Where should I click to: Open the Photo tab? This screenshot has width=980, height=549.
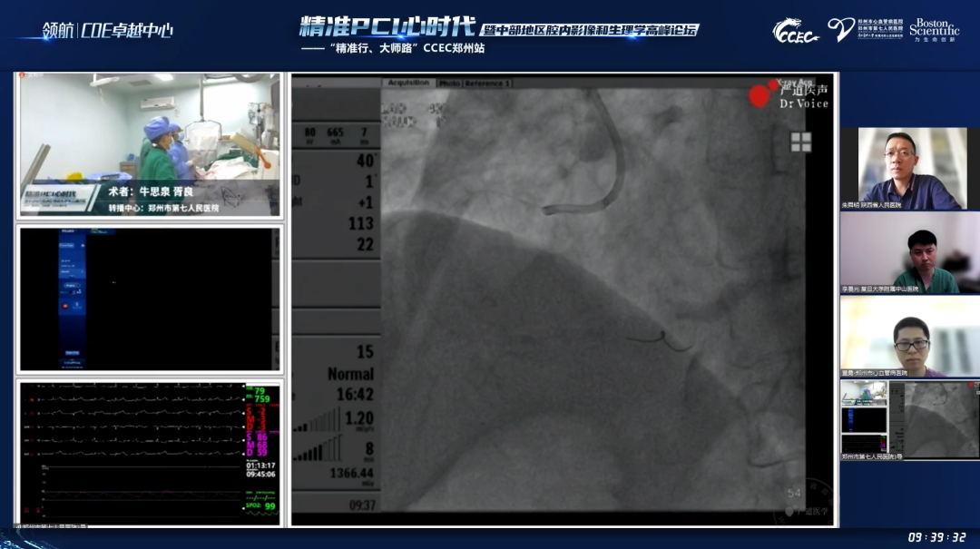click(449, 83)
